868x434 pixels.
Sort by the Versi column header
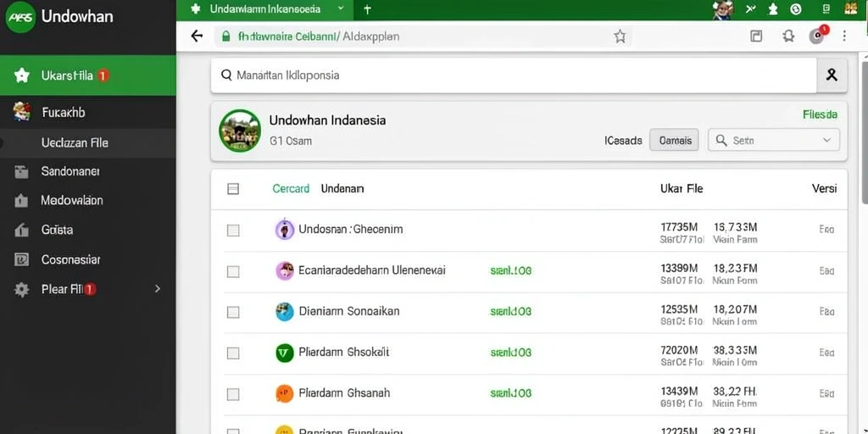(x=824, y=189)
